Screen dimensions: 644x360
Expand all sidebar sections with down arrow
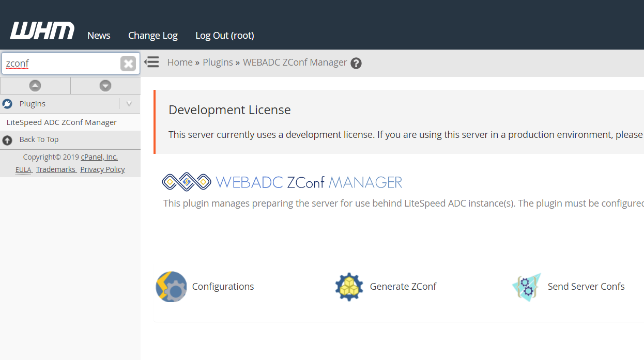(105, 86)
